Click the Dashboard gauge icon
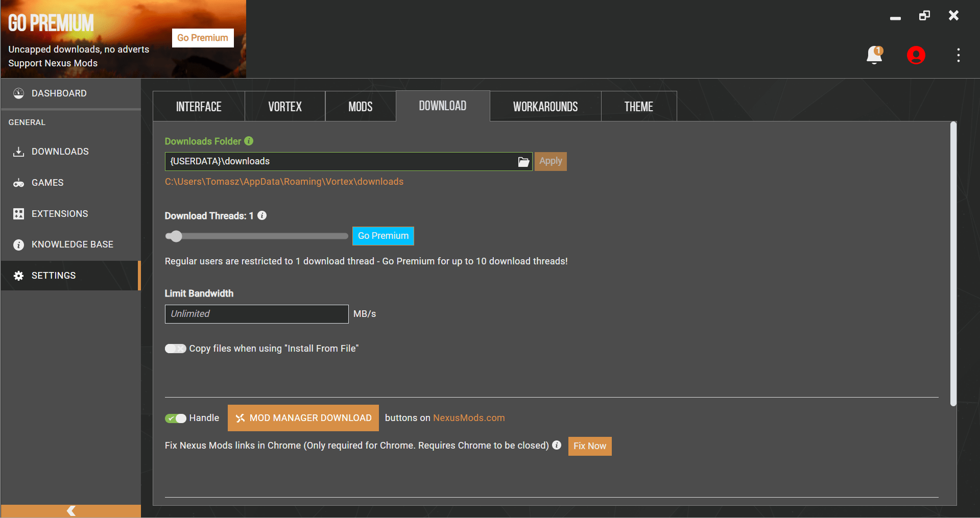This screenshot has width=980, height=518. tap(19, 93)
